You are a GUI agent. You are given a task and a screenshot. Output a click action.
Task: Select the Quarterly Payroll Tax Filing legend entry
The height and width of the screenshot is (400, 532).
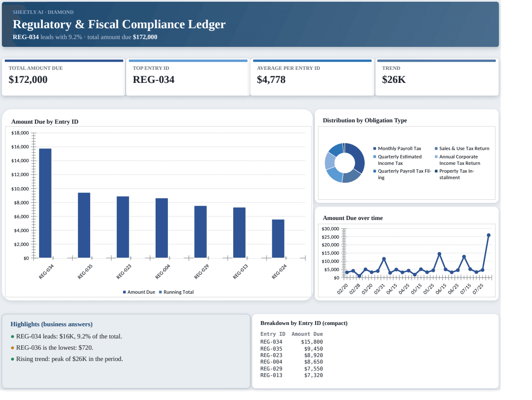pos(402,174)
